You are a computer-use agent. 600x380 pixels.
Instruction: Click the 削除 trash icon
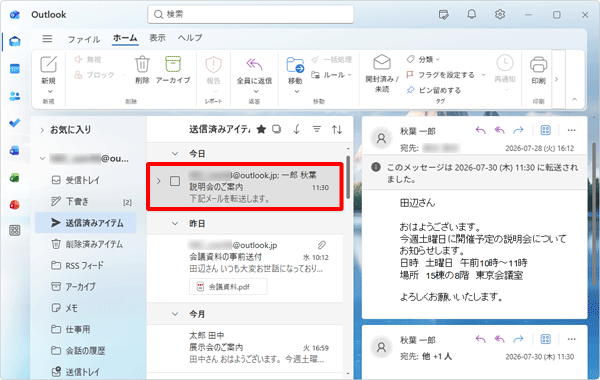click(142, 70)
